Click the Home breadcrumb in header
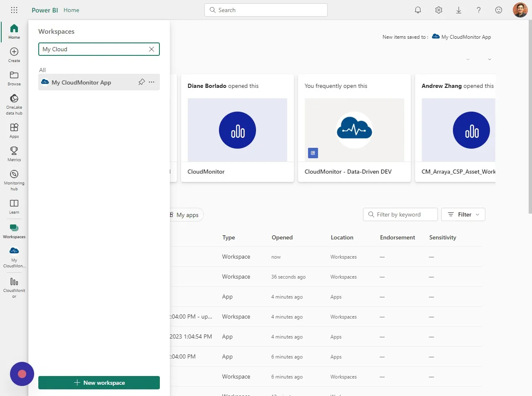The width and height of the screenshot is (532, 396). [x=71, y=10]
